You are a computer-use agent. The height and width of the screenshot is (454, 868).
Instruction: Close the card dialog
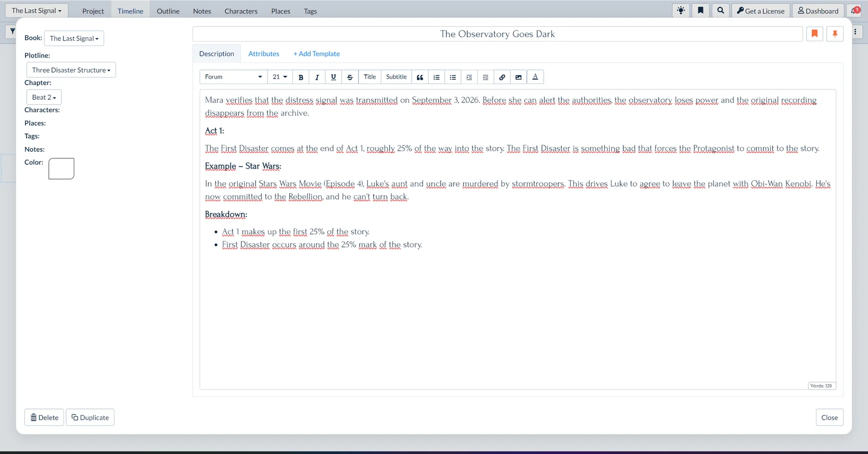tap(829, 417)
